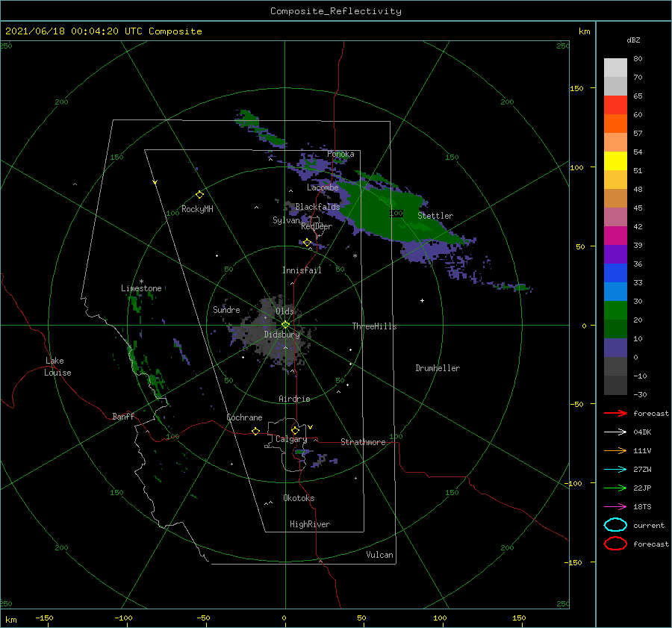Viewport: 672px width, 628px height.
Task: Click the Limestone label
Action: click(141, 288)
